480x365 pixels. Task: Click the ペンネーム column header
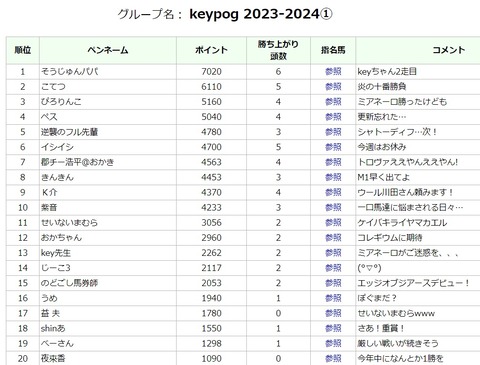[x=108, y=50]
